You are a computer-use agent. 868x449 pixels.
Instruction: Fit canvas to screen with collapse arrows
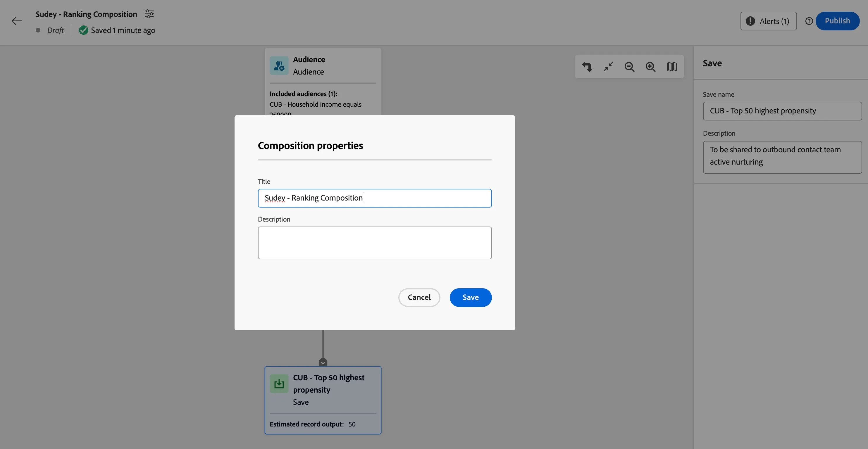608,67
